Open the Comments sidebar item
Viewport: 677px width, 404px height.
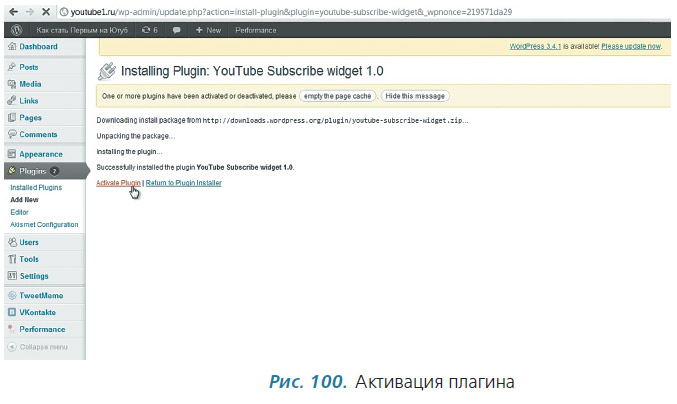click(38, 135)
